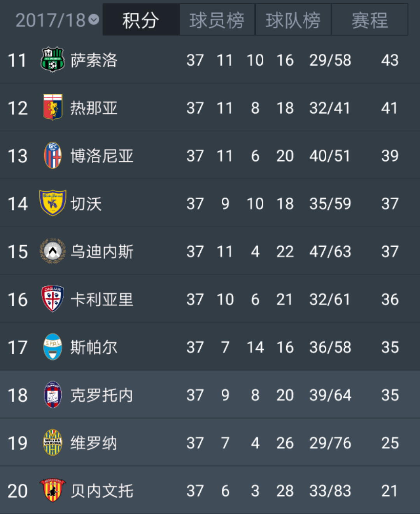Open the 赛程 schedule tab
The width and height of the screenshot is (420, 514).
tap(369, 20)
